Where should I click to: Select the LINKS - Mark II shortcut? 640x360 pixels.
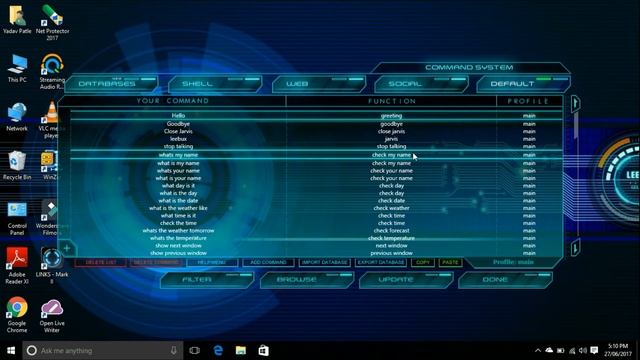pyautogui.click(x=52, y=266)
